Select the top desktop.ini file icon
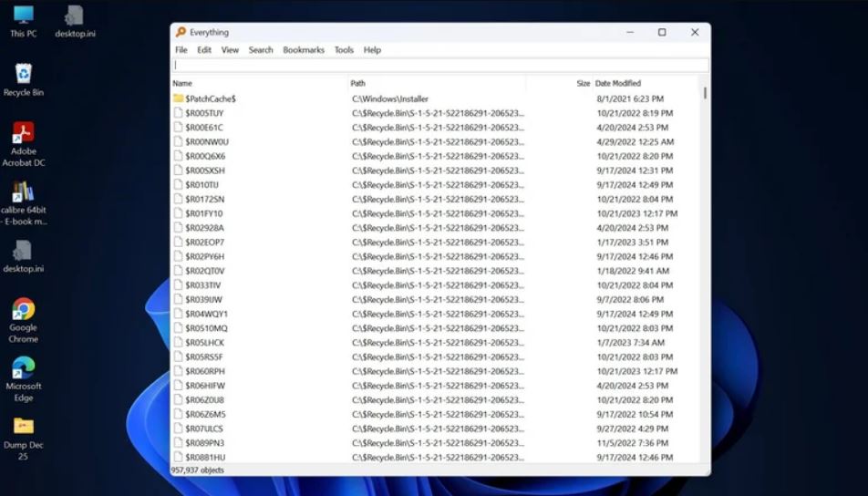 [75, 16]
